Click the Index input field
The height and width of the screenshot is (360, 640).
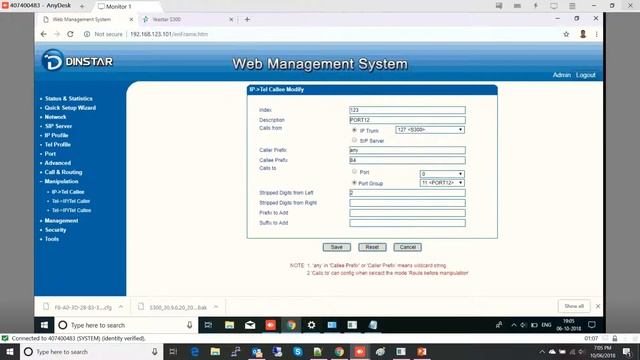pyautogui.click(x=407, y=110)
